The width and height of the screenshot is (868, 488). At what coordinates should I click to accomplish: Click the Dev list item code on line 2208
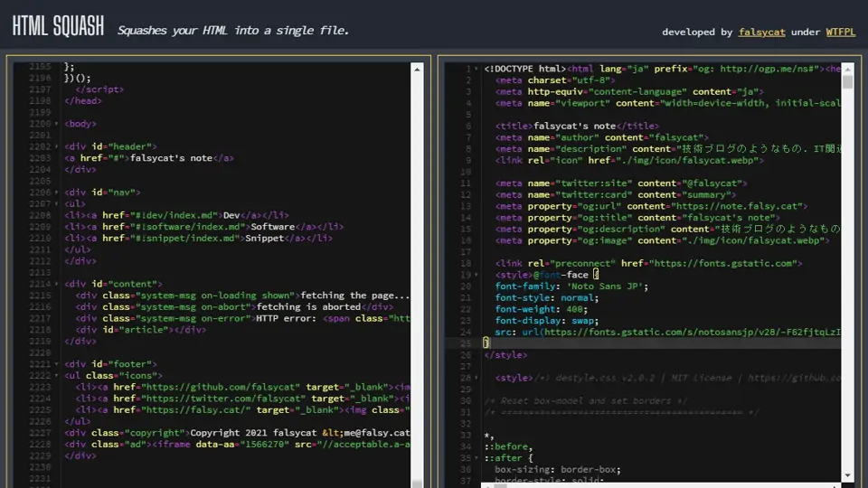point(176,215)
